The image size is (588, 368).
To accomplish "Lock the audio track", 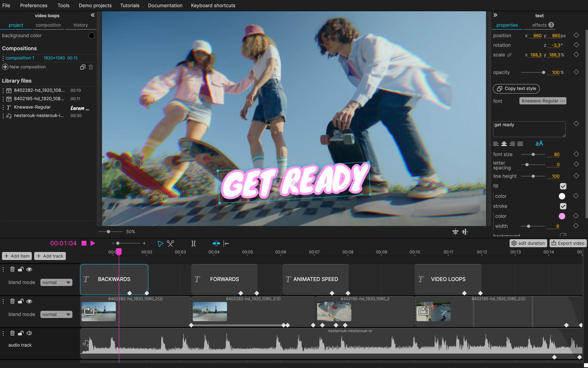I will click(21, 333).
